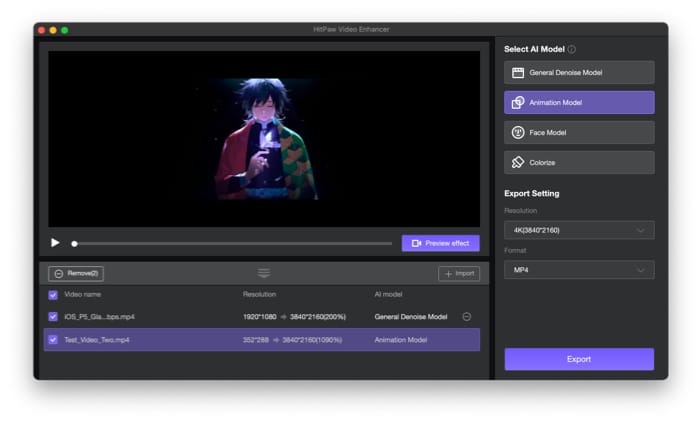This screenshot has width=700, height=423.
Task: Click the Preview effect button
Action: pyautogui.click(x=441, y=243)
